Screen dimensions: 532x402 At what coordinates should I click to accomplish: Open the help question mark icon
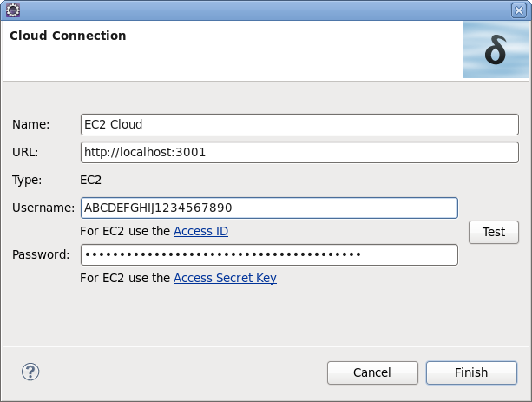pyautogui.click(x=31, y=372)
